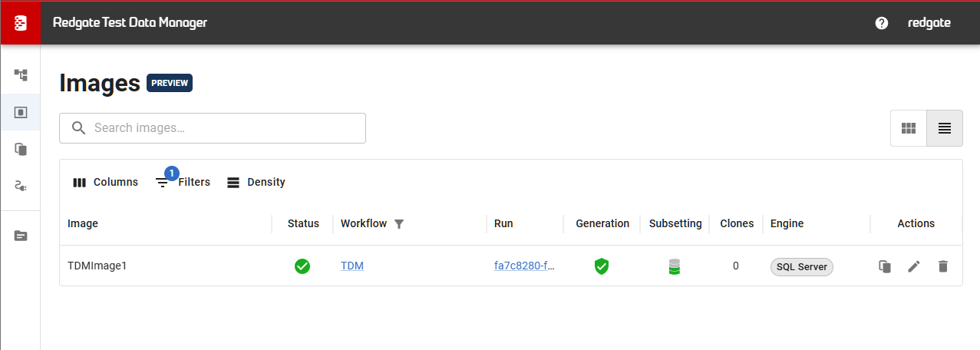980x350 pixels.
Task: Change the table Density setting
Action: [x=256, y=182]
